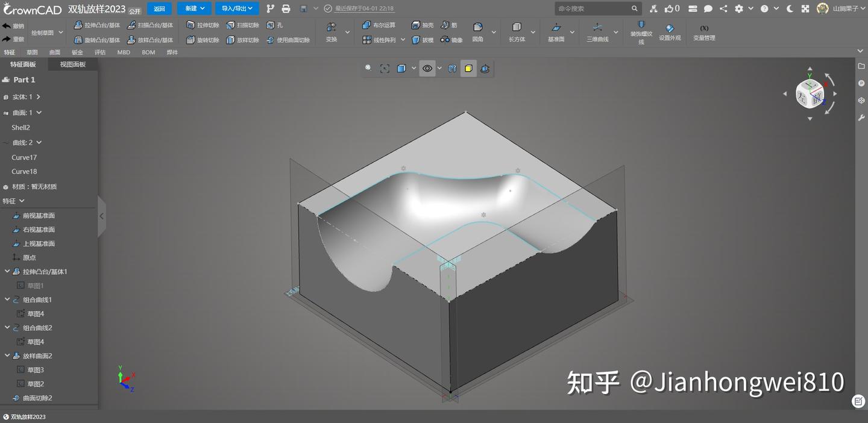Switch to the 钣金 ribbon tab
The height and width of the screenshot is (423, 868).
[78, 52]
